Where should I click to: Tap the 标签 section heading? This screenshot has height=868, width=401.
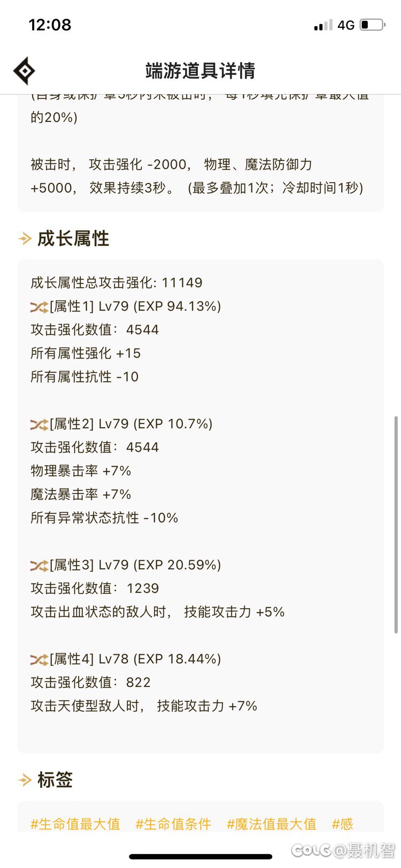[x=55, y=780]
